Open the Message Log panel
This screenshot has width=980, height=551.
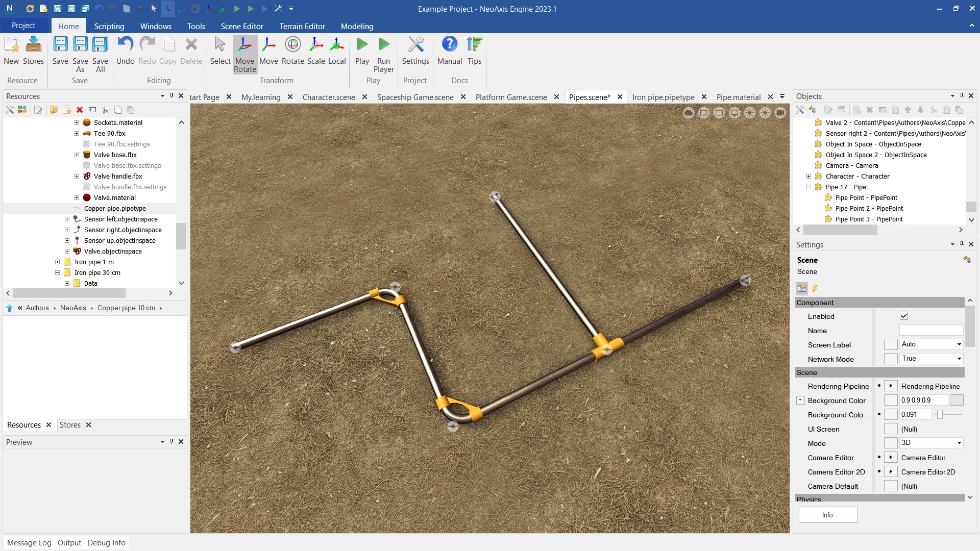tap(29, 543)
